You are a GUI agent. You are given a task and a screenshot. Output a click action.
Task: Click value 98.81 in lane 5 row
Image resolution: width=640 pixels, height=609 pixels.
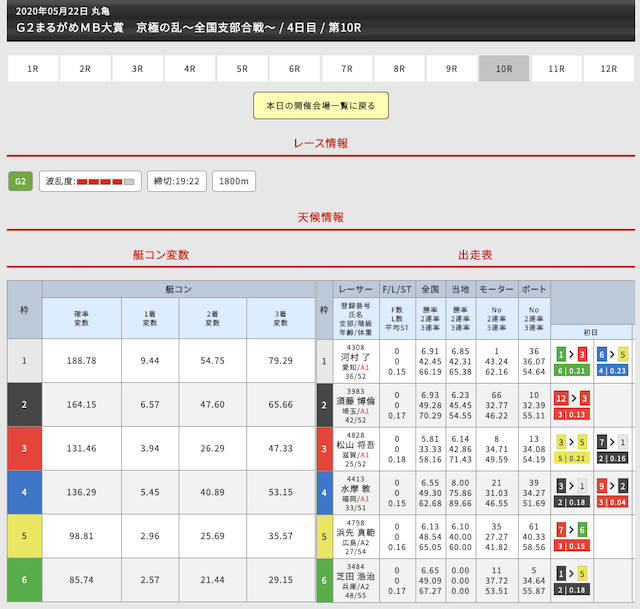82,536
